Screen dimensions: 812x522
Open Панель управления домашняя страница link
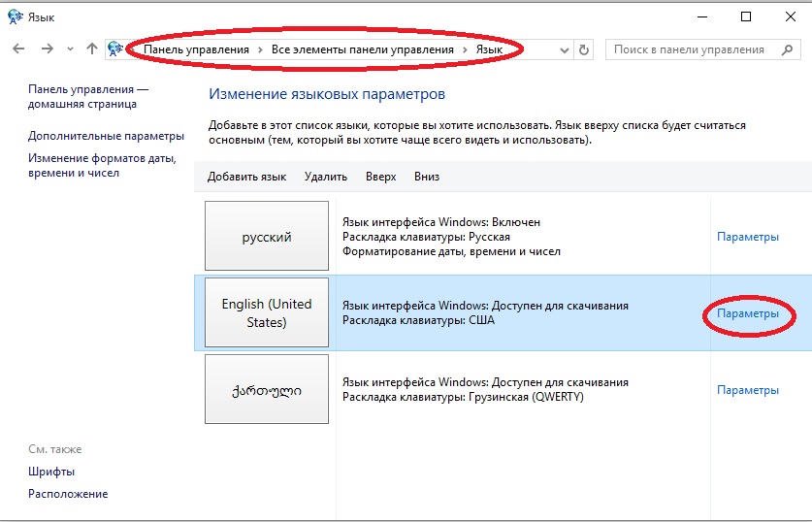click(88, 96)
